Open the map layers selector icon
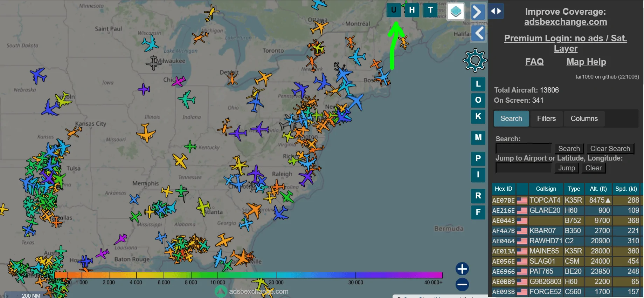644x298 pixels. pos(456,12)
